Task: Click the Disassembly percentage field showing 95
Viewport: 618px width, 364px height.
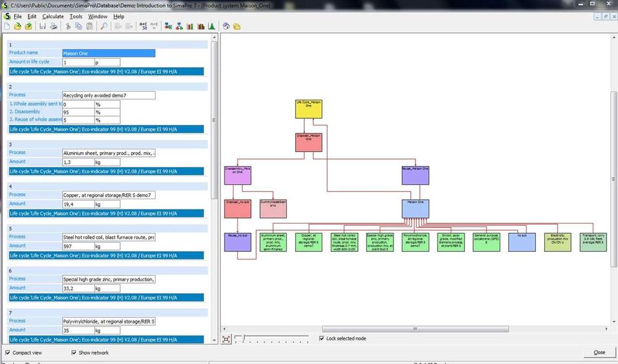Action: coord(78,112)
